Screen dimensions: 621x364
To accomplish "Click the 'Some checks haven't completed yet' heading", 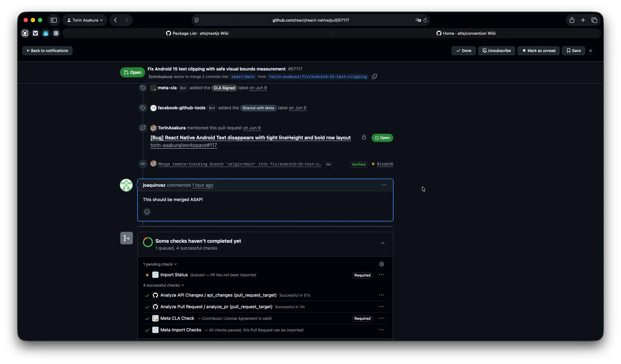I will point(198,241).
